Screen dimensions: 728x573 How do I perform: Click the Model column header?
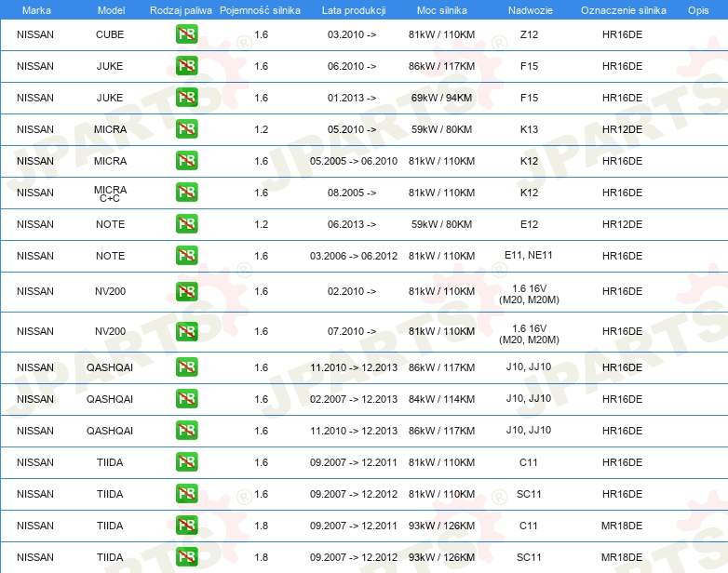click(111, 10)
